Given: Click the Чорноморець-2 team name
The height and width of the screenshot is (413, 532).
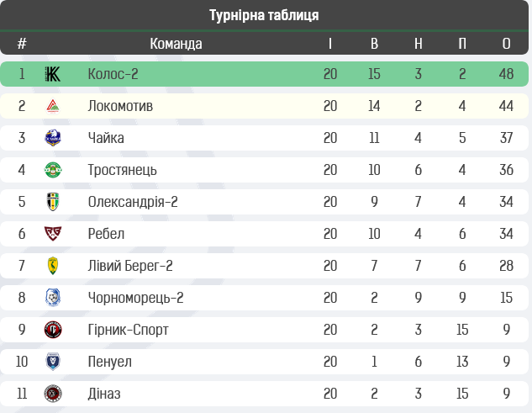Looking at the screenshot, I should click(135, 298).
